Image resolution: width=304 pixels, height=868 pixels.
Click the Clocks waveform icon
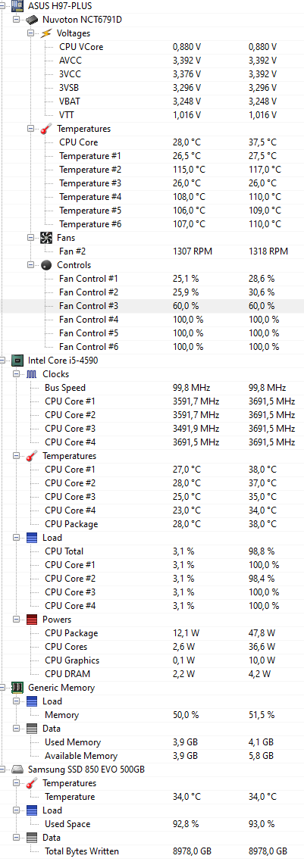[x=32, y=374]
